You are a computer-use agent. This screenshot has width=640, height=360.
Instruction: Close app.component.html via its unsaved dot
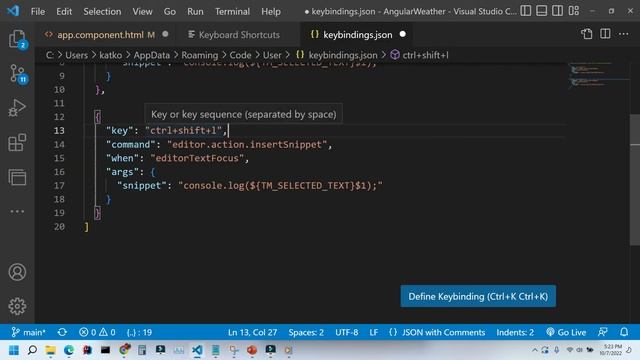[165, 34]
